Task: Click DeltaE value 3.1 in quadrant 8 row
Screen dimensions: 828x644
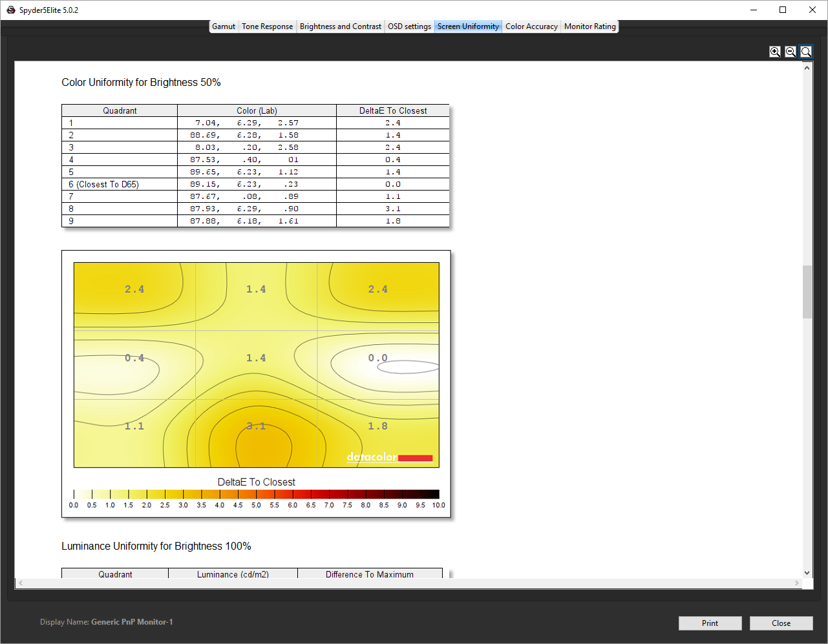Action: (x=393, y=209)
